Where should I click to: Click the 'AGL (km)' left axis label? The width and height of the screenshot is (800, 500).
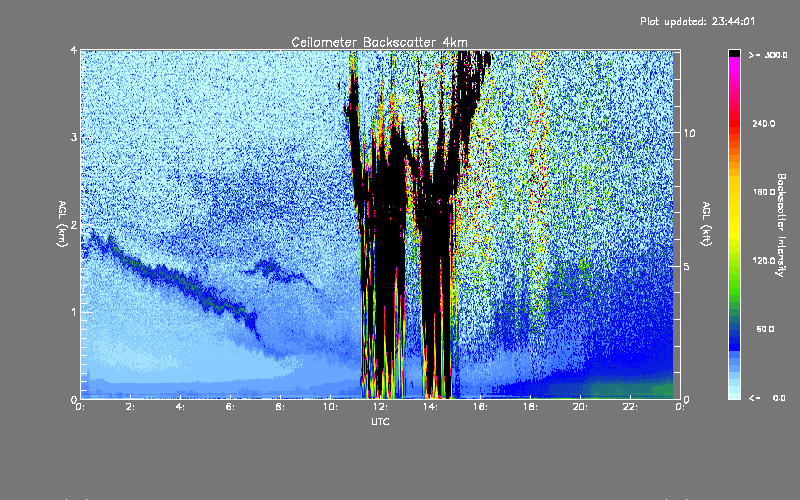pos(62,224)
